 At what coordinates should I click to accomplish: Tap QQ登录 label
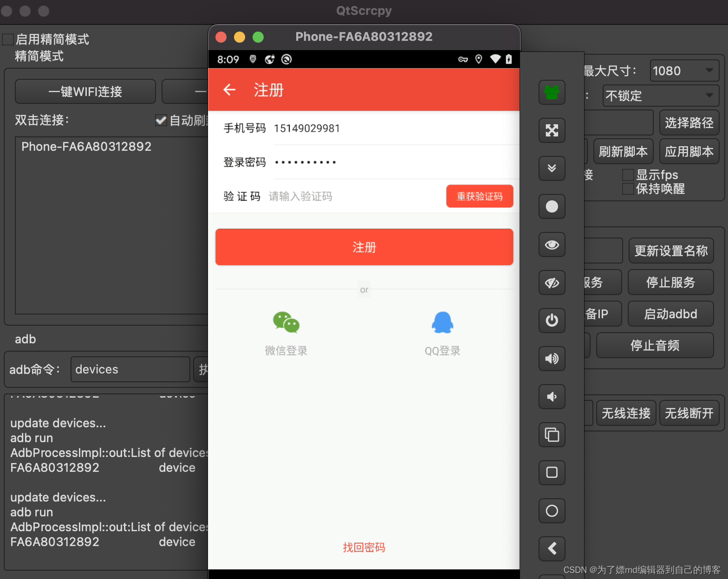442,351
